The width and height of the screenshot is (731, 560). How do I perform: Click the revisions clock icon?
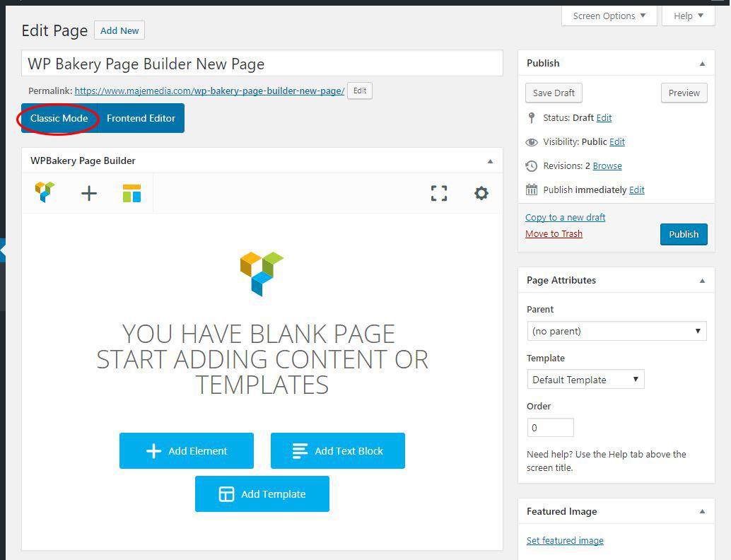(532, 166)
